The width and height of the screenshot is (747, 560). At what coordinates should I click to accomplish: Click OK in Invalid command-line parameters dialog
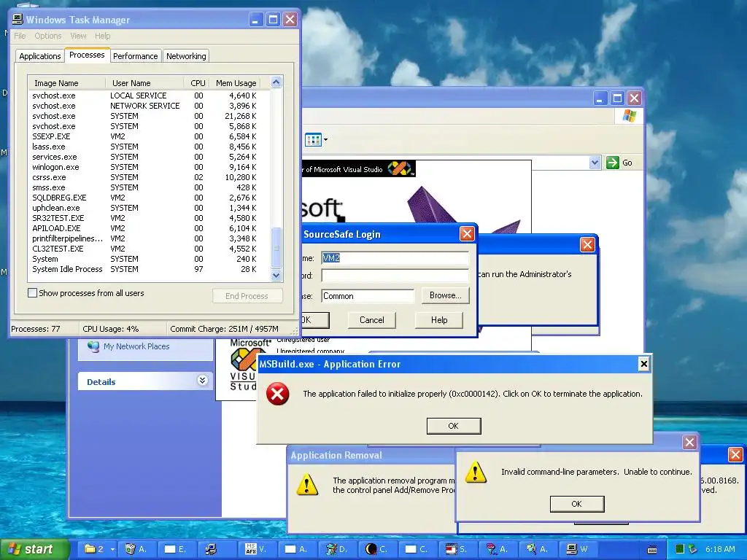(577, 504)
